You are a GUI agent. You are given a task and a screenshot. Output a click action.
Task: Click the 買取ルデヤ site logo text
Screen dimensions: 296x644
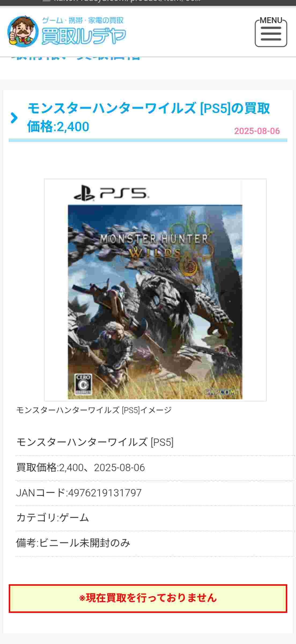[x=84, y=36]
